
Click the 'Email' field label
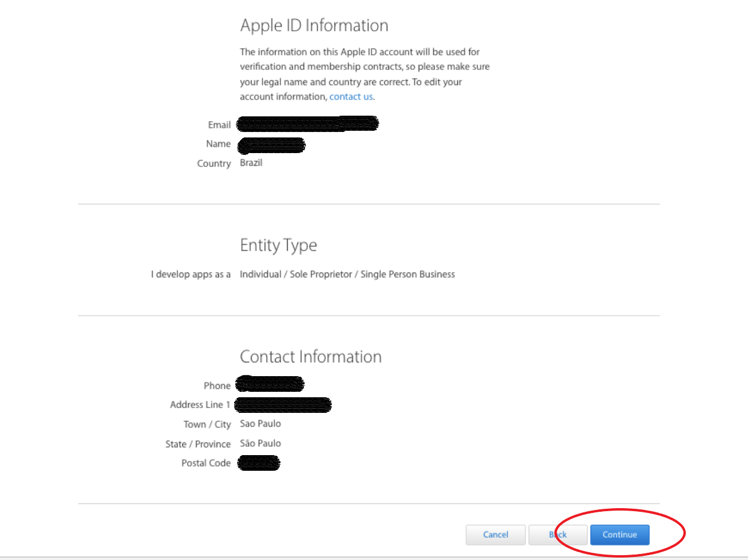pyautogui.click(x=220, y=125)
